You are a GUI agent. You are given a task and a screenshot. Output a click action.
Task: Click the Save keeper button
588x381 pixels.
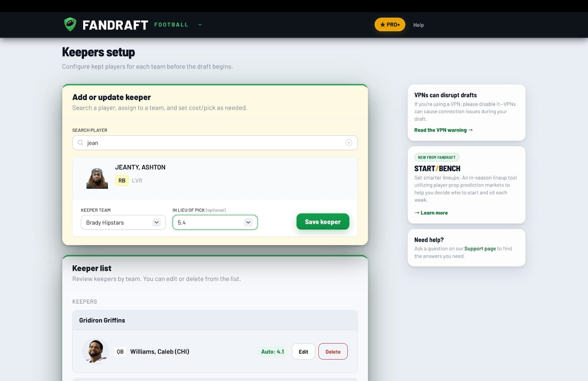323,222
